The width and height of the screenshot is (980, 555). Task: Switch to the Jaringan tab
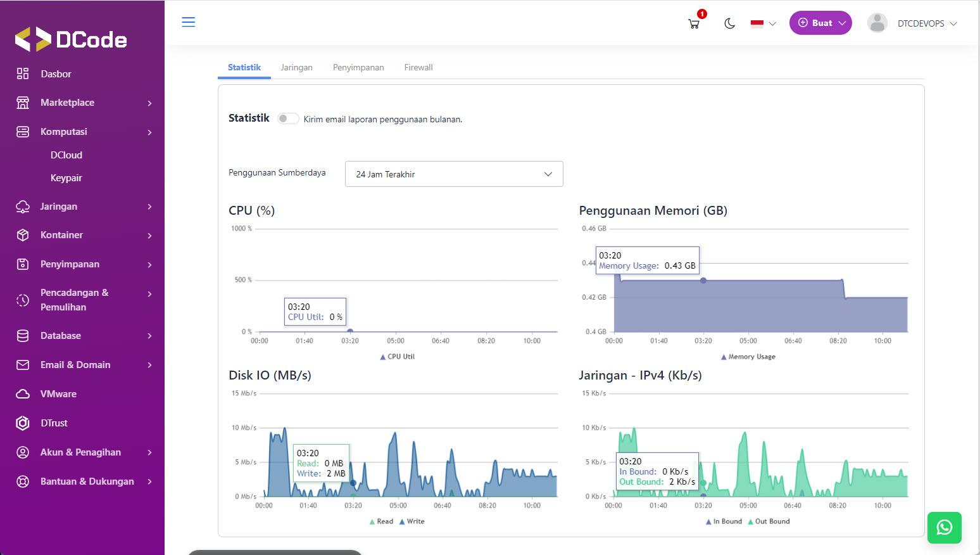[x=296, y=67]
